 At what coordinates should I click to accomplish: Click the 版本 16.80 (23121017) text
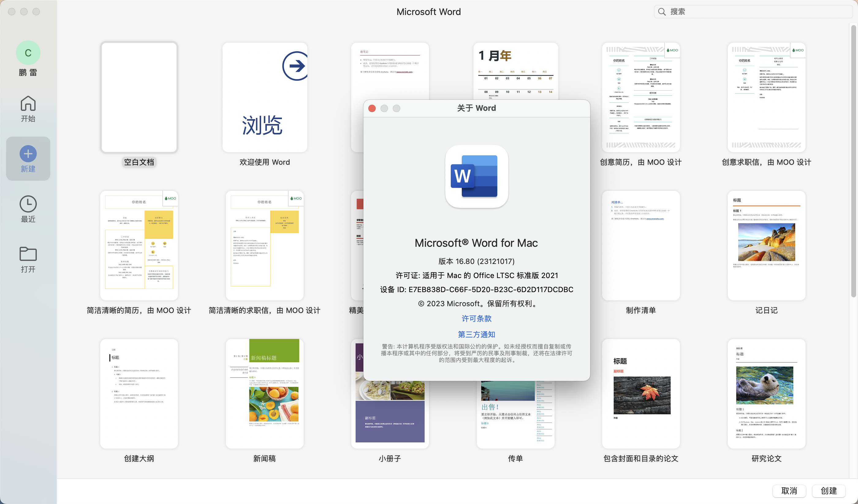point(476,261)
